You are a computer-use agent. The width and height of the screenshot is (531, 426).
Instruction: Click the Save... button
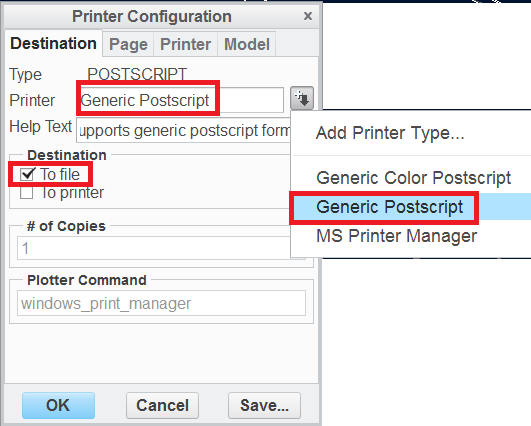pos(264,405)
